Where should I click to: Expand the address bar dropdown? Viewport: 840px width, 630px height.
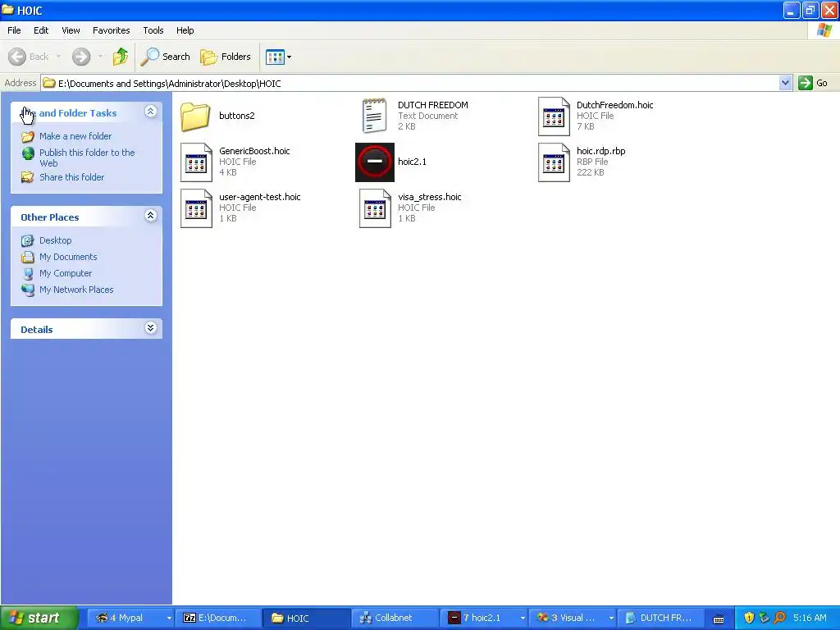[785, 83]
